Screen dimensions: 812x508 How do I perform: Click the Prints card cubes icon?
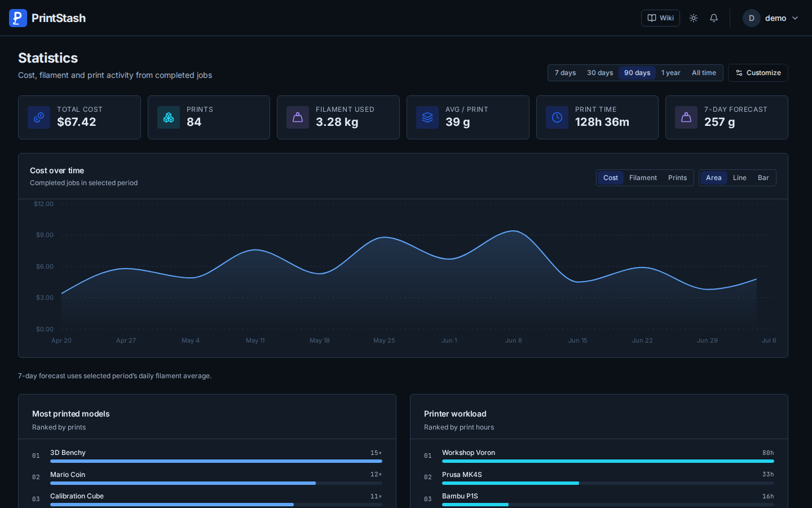click(x=169, y=117)
